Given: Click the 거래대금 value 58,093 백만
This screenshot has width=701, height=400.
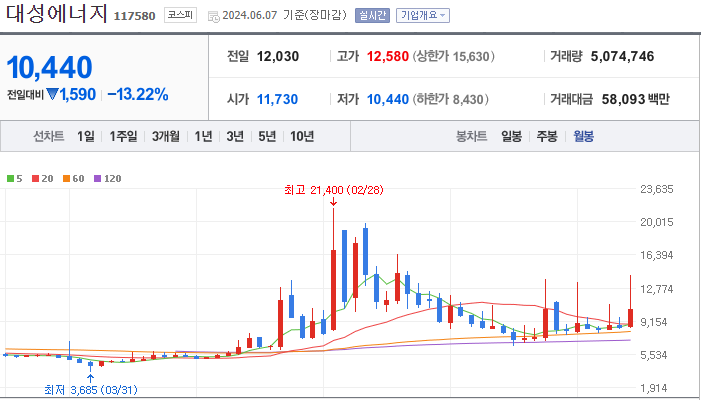Looking at the screenshot, I should pos(635,99).
